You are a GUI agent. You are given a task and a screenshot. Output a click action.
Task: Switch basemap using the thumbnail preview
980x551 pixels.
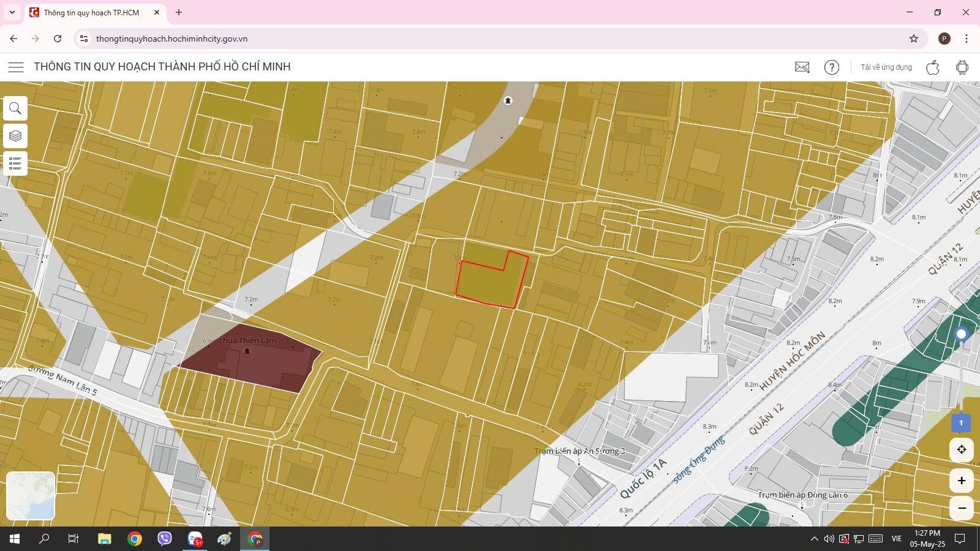(31, 496)
